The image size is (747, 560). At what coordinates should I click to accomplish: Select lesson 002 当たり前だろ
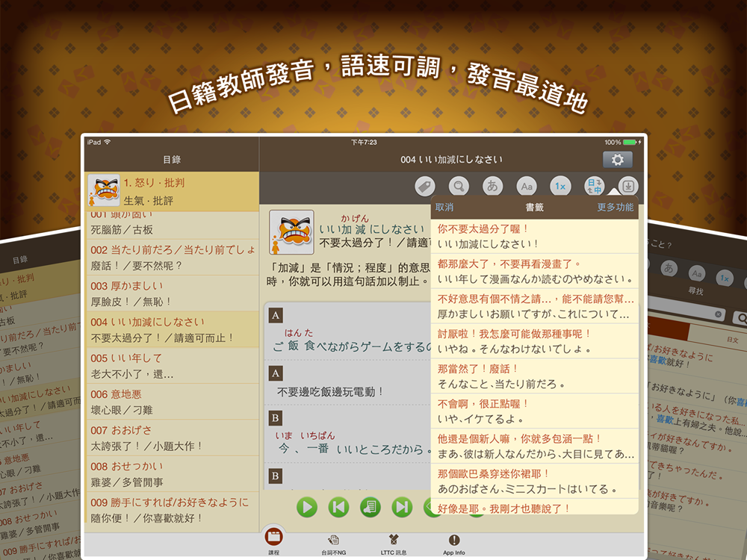172,257
